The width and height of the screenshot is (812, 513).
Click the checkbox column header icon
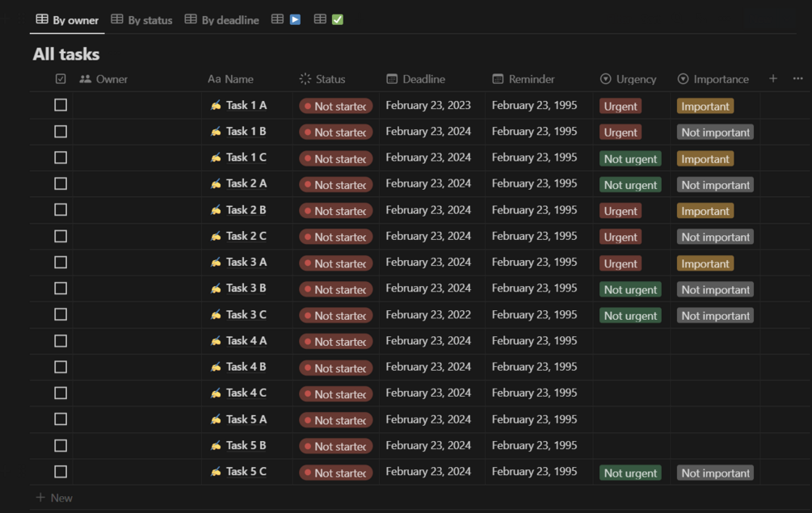(61, 79)
